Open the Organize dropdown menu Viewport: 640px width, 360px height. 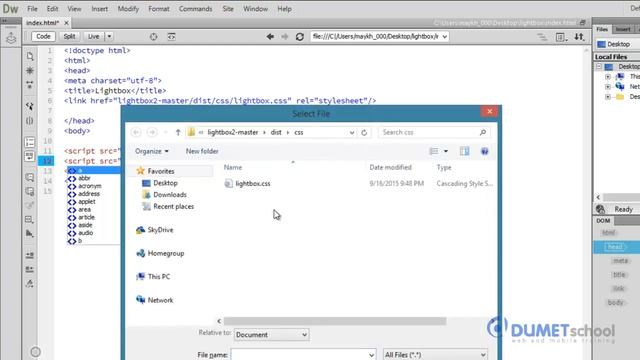coord(151,151)
